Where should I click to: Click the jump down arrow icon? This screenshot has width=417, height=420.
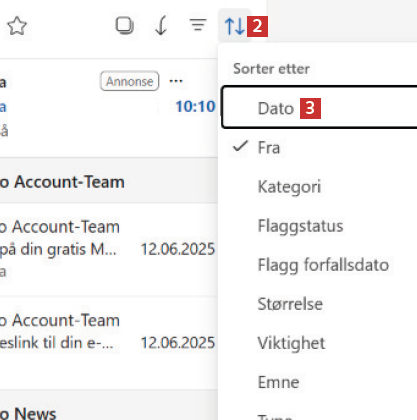[x=161, y=26]
